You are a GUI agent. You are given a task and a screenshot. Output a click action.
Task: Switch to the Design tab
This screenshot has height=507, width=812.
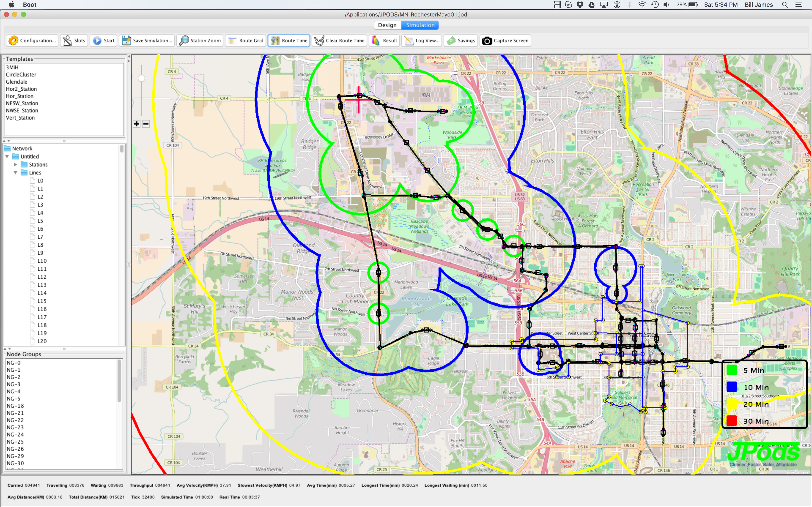coord(387,25)
